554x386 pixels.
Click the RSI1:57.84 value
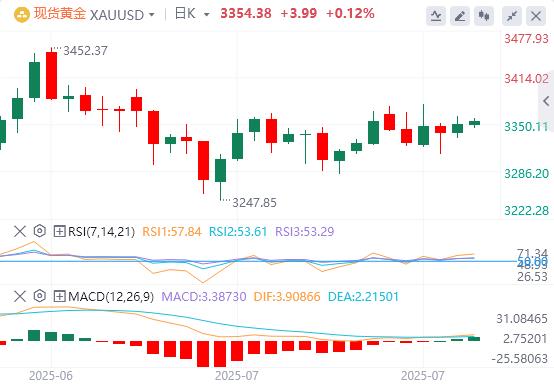point(172,232)
